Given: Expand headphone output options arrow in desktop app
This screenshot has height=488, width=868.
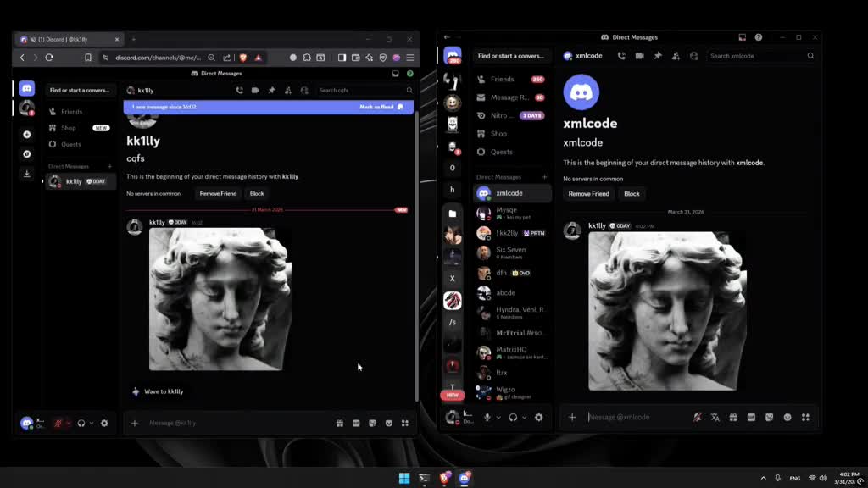Looking at the screenshot, I should pyautogui.click(x=524, y=418).
